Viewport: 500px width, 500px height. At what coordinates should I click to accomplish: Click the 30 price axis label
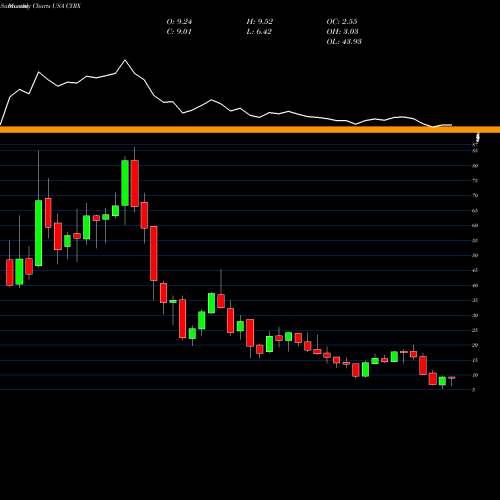pyautogui.click(x=475, y=315)
